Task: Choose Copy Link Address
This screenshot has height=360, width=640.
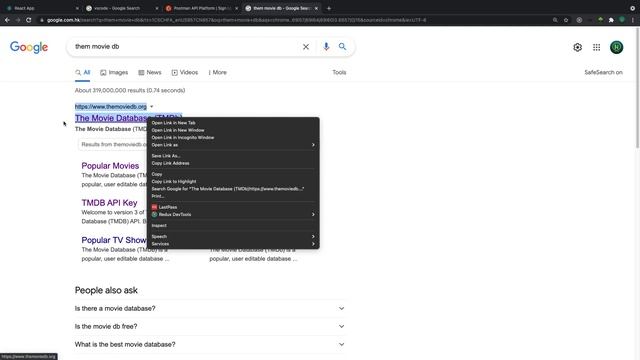Action: 233,163
